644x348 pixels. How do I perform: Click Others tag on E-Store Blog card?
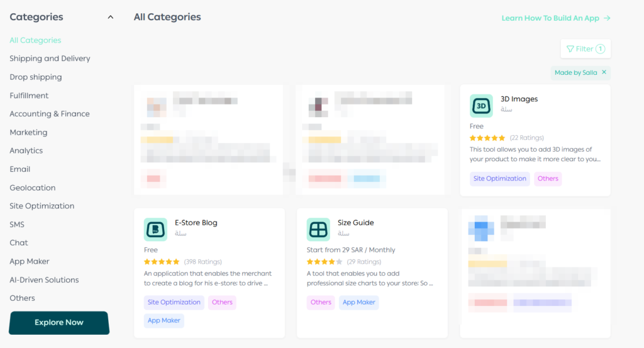coord(222,303)
